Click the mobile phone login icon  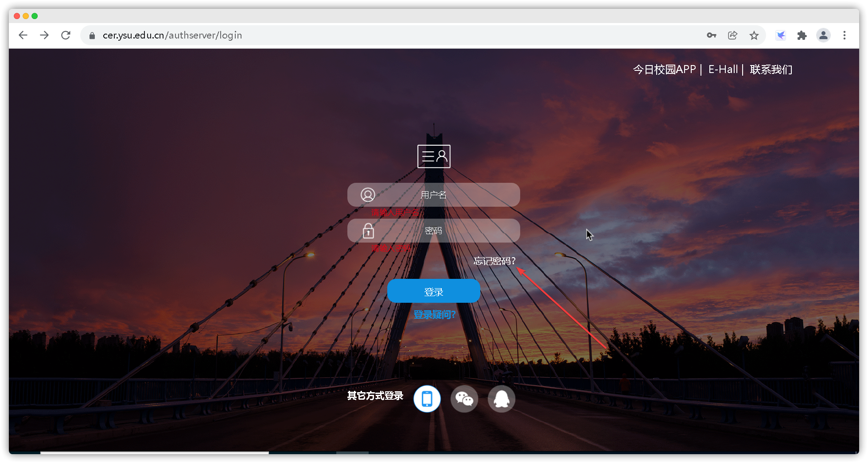click(427, 399)
